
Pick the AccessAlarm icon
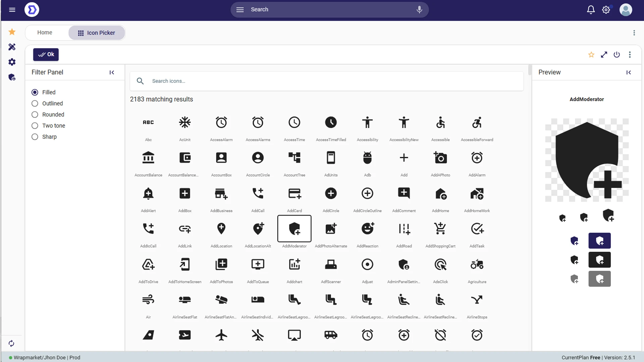click(221, 122)
